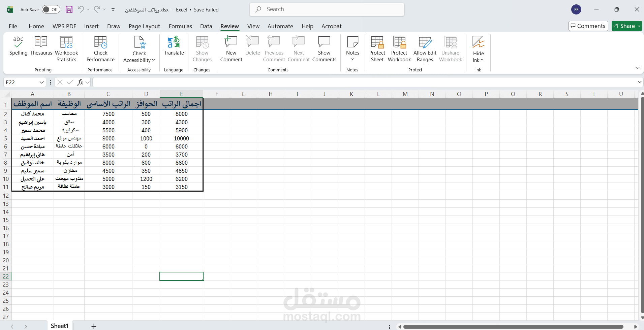This screenshot has width=644, height=330.
Task: Open the Page Layout tab
Action: coord(144,26)
